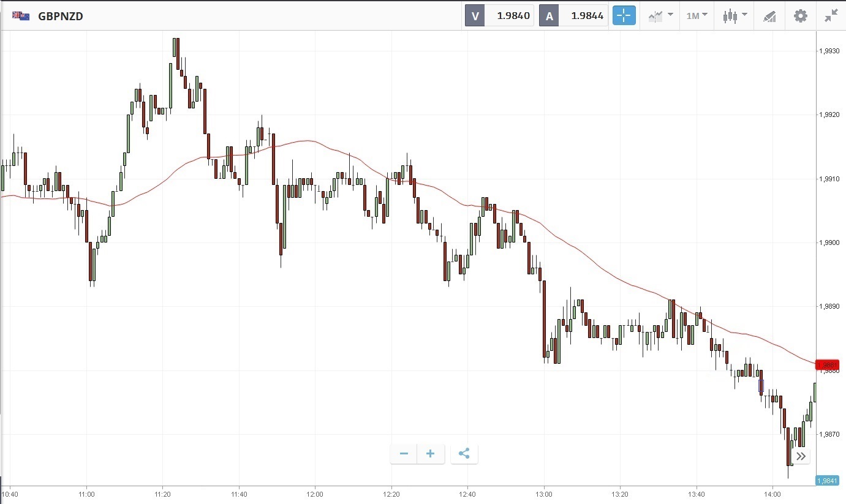Open chart settings gear
The image size is (846, 504).
point(801,16)
